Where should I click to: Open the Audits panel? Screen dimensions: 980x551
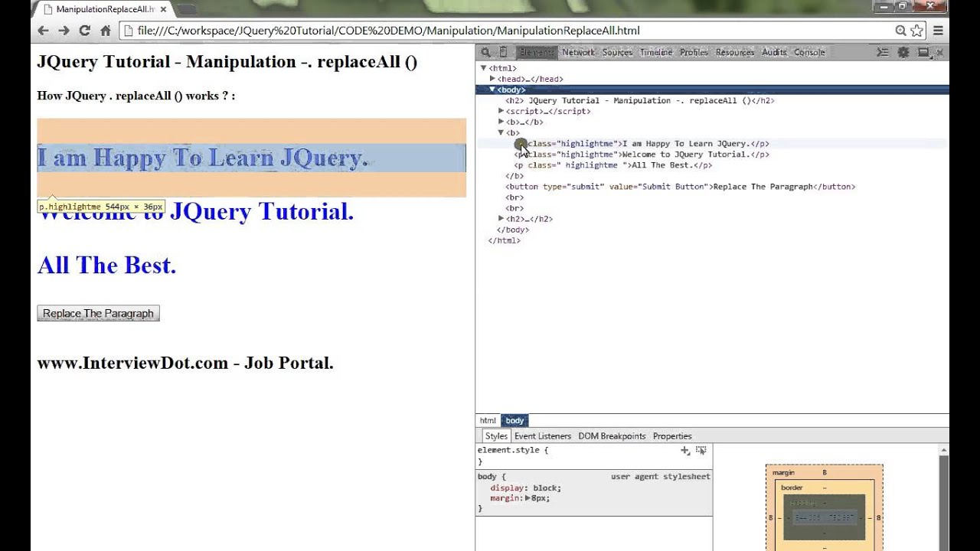[x=774, y=52]
